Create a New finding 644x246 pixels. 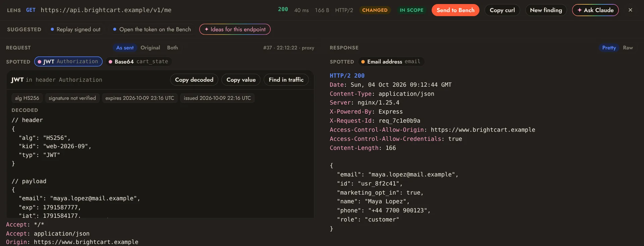(546, 10)
